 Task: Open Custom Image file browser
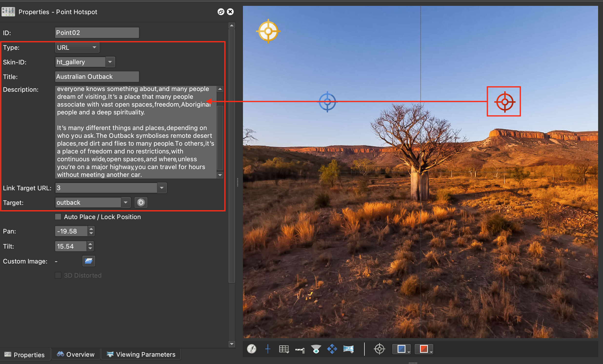pos(89,261)
